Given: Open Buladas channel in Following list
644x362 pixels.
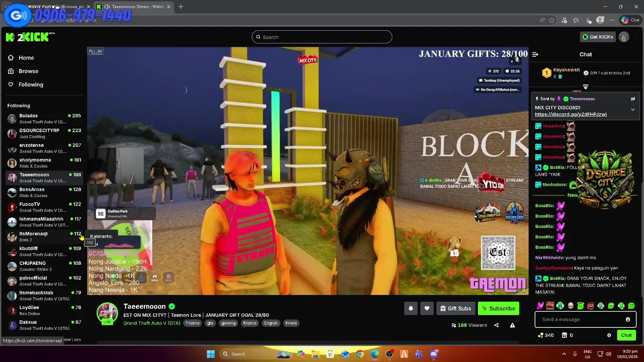Looking at the screenshot, I should tap(44, 119).
